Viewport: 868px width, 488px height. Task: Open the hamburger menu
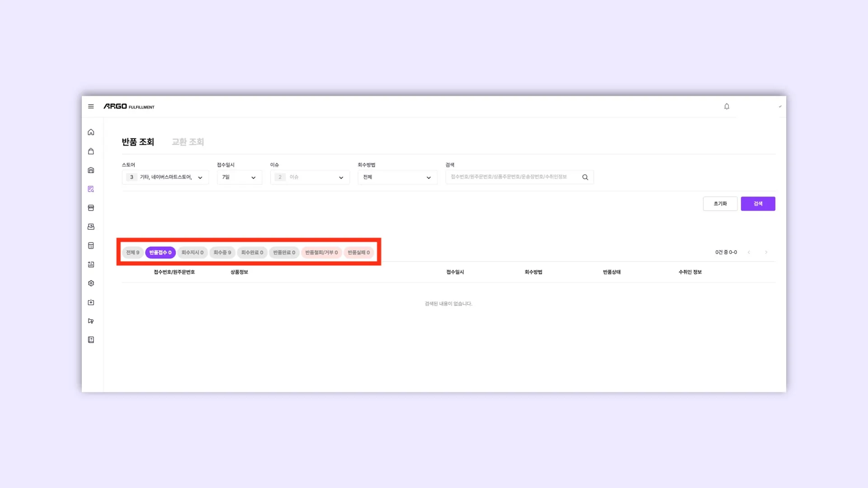91,107
